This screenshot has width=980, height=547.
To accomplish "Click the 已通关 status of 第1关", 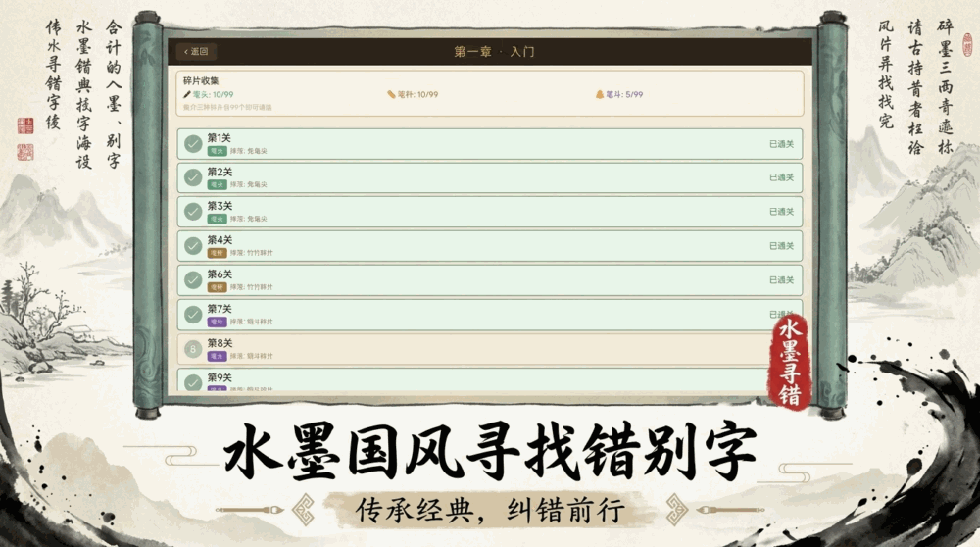I will click(781, 144).
